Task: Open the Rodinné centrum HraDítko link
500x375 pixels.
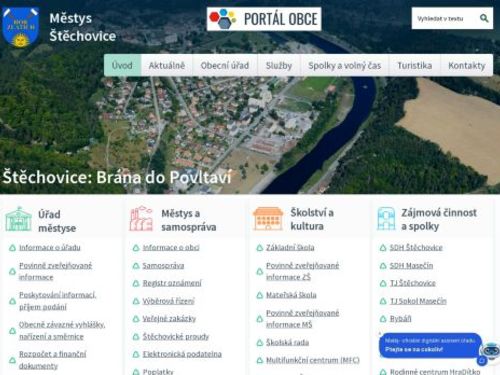Action: tap(435, 371)
